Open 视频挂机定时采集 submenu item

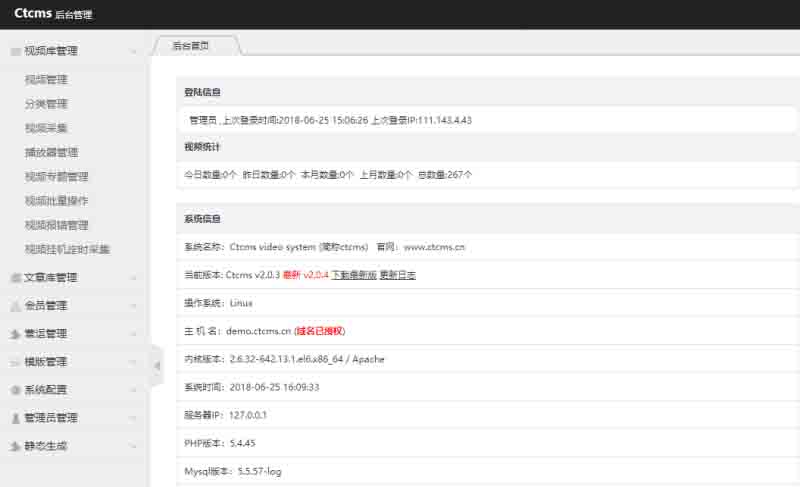pyautogui.click(x=67, y=249)
